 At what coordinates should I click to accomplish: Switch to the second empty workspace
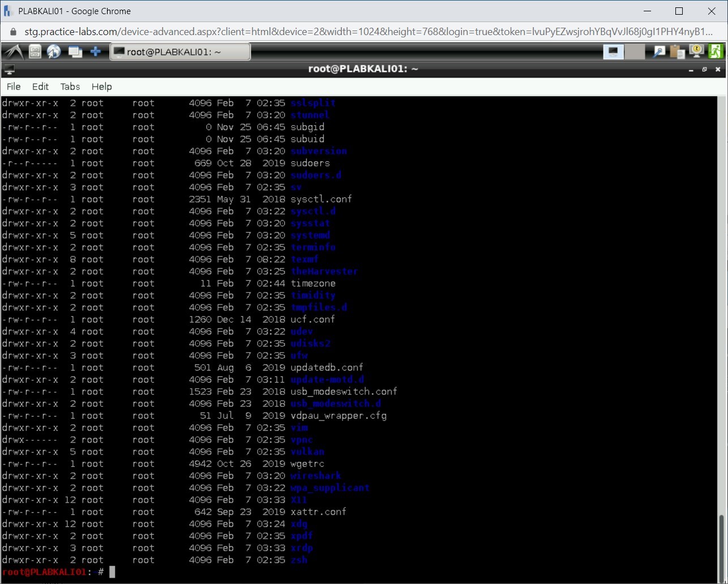click(x=635, y=52)
